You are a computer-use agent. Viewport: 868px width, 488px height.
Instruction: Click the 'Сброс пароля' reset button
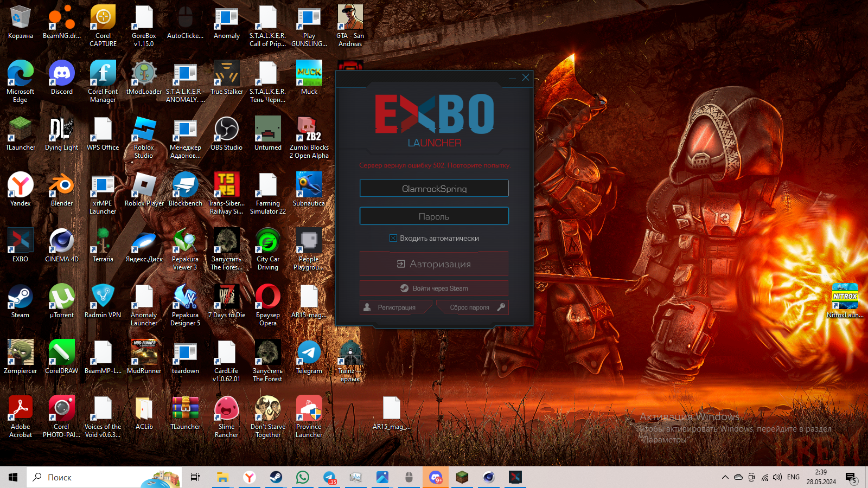point(473,307)
